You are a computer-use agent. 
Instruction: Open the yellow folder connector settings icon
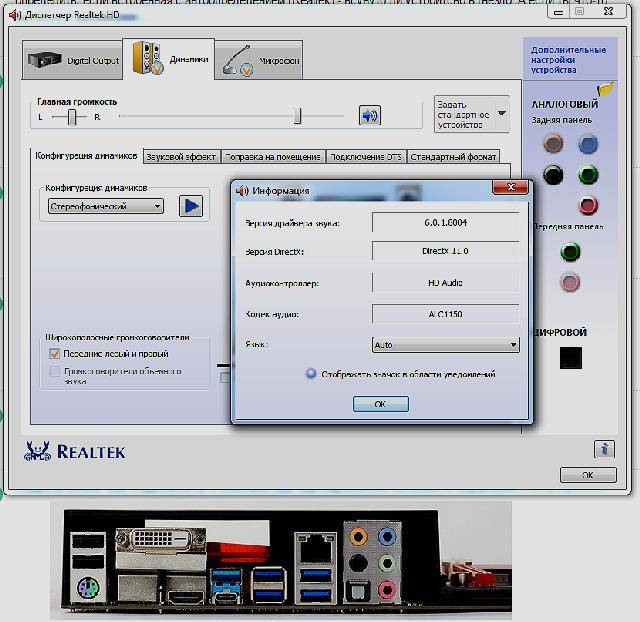point(606,89)
